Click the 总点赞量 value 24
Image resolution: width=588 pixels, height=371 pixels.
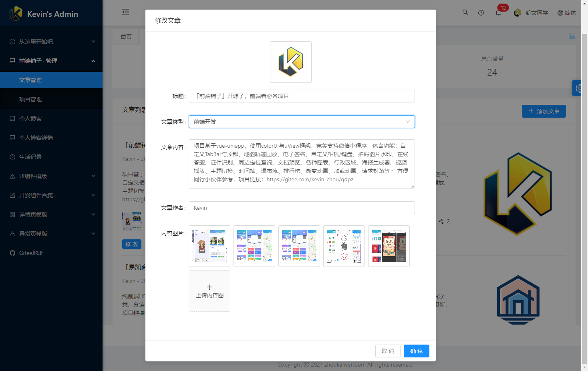492,72
